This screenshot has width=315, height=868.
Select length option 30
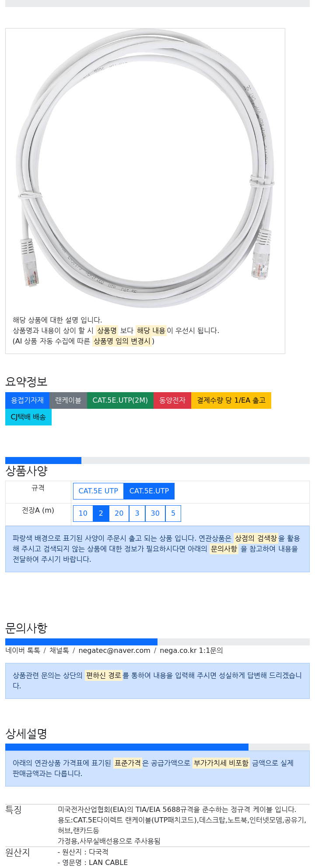pyautogui.click(x=155, y=514)
